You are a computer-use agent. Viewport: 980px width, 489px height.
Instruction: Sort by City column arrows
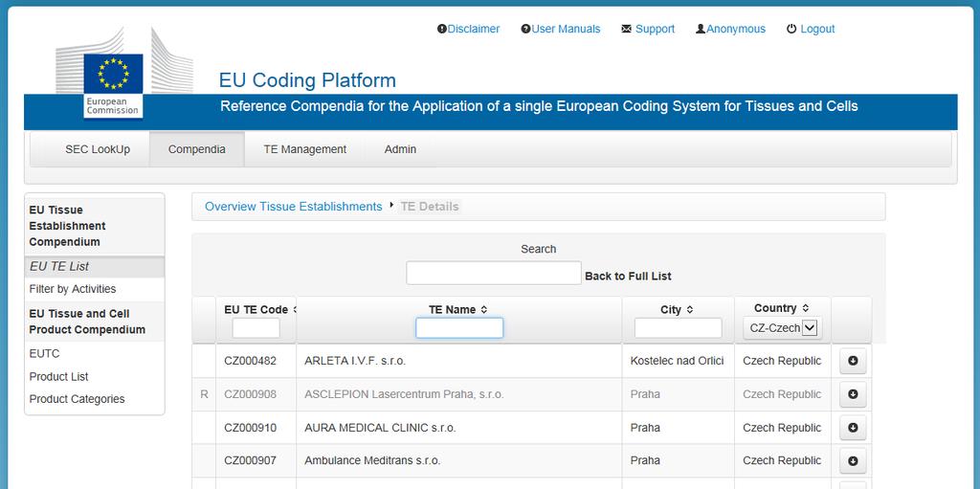click(689, 309)
